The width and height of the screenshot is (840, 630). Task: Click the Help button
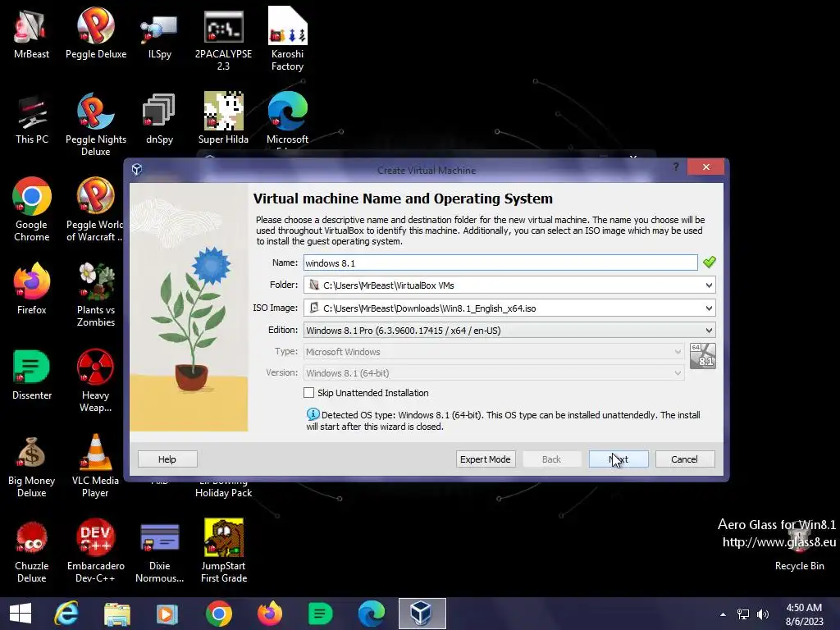(167, 459)
